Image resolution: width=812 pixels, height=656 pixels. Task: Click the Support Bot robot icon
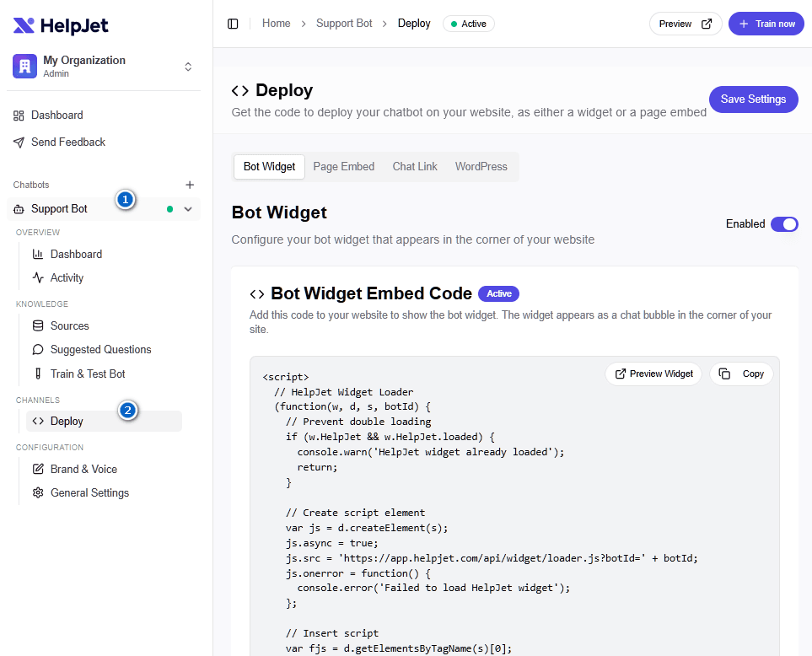pos(19,209)
